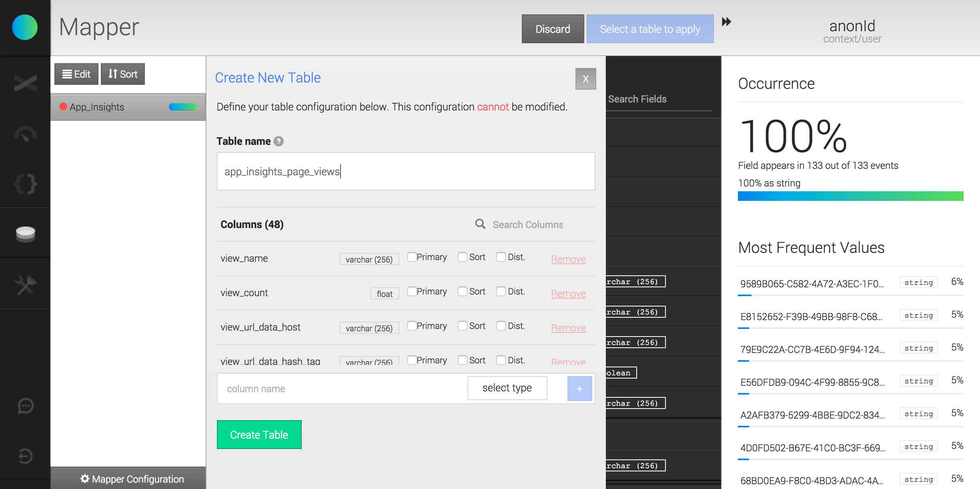Open the crossed-ribbons sidebar icon

pyautogui.click(x=25, y=83)
